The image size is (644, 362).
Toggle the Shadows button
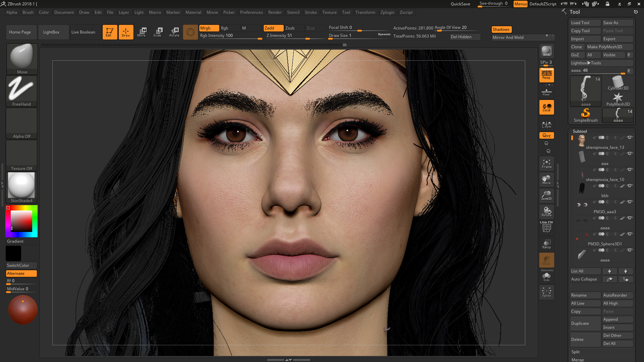click(x=501, y=29)
